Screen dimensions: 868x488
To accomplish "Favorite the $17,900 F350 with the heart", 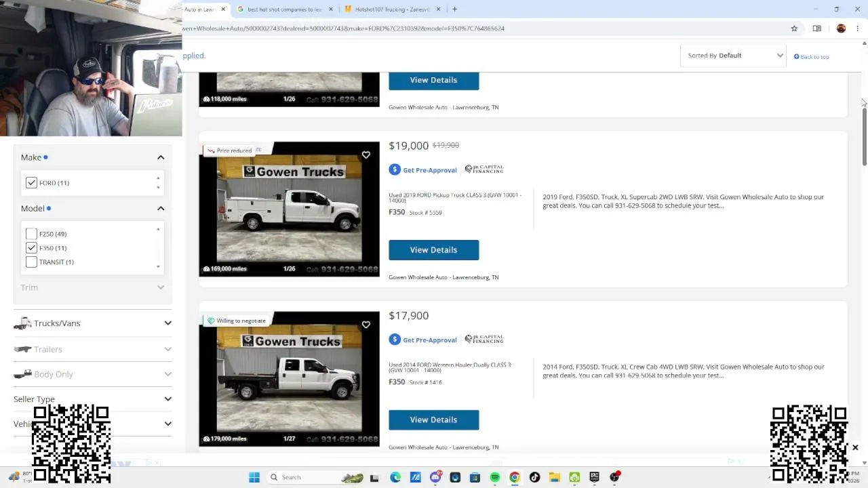I will coord(366,325).
